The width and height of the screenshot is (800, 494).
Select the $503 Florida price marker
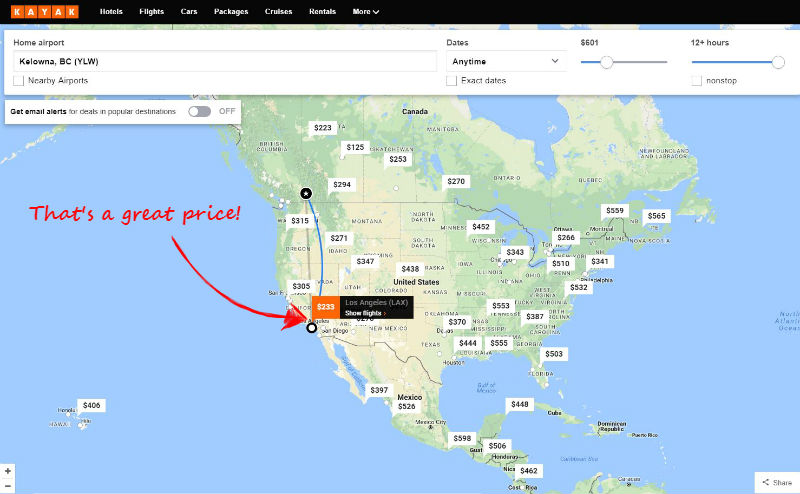[554, 354]
